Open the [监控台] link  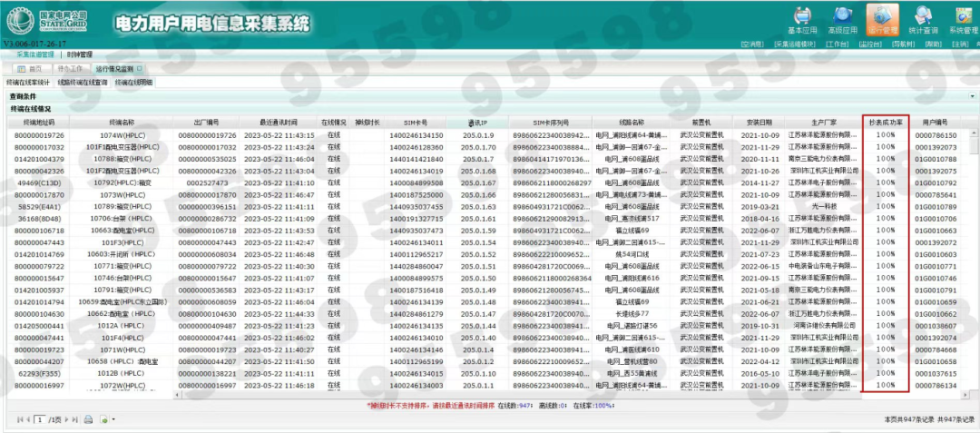pyautogui.click(x=870, y=44)
